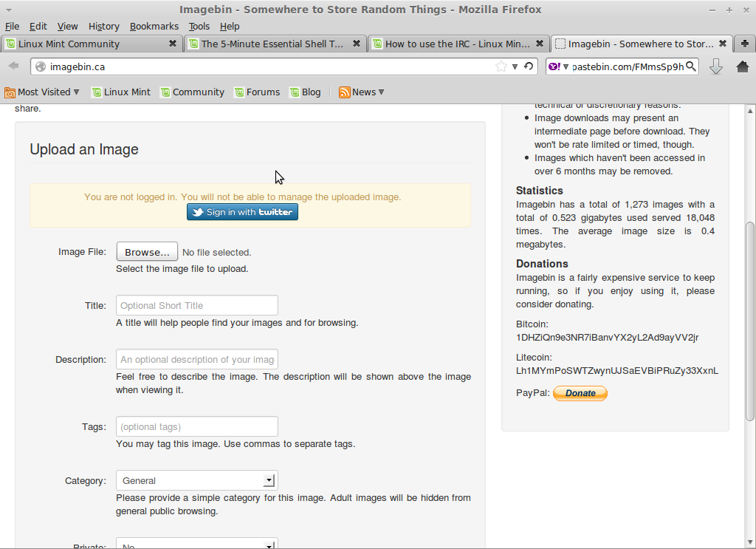Viewport: 756px width, 549px height.
Task: Open the Forums bookmark
Action: coord(257,92)
